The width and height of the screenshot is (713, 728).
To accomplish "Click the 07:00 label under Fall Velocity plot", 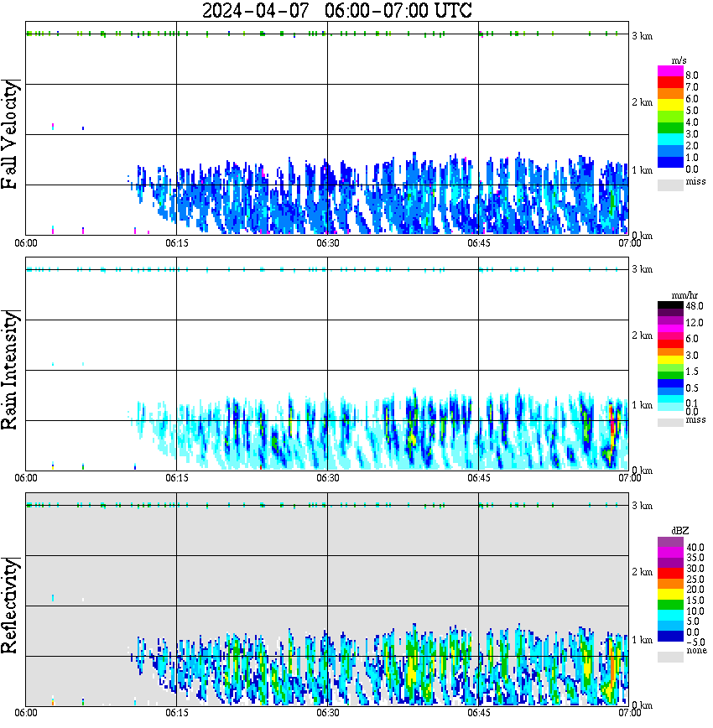I will (629, 242).
